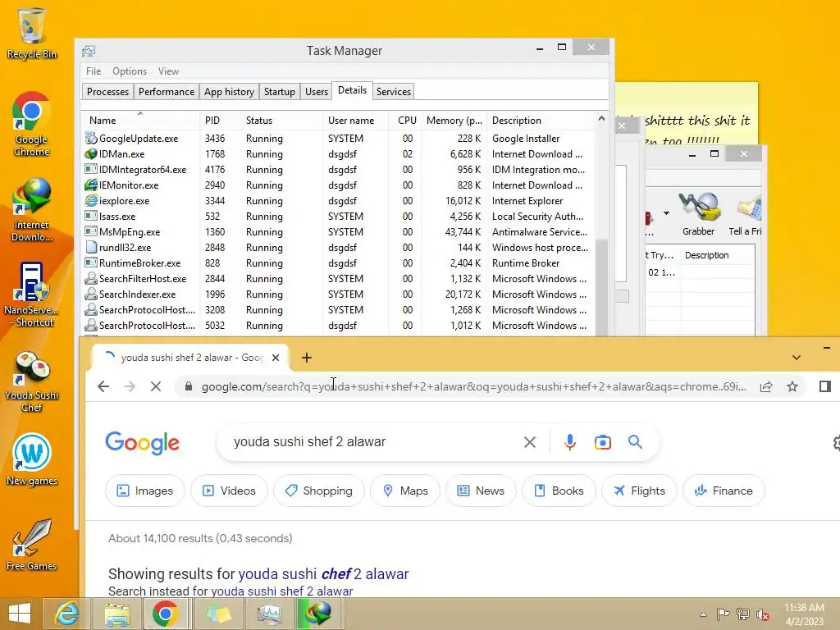Click the clock in the taskbar
This screenshot has height=630, width=840.
[804, 614]
